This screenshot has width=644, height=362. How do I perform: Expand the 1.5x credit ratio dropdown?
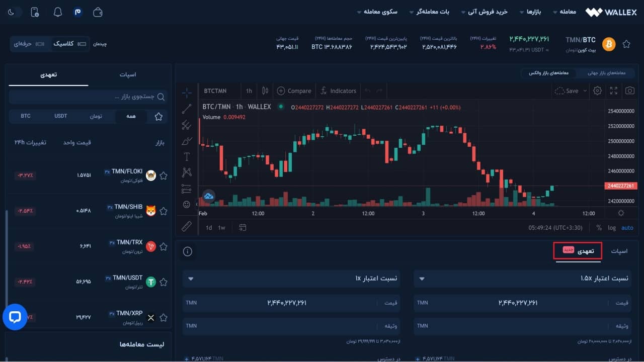pyautogui.click(x=422, y=279)
